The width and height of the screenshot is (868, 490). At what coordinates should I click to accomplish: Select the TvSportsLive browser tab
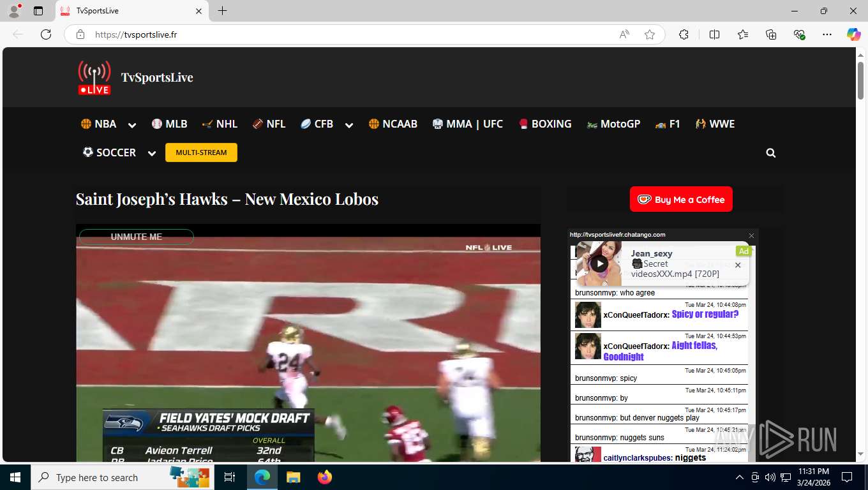click(132, 11)
